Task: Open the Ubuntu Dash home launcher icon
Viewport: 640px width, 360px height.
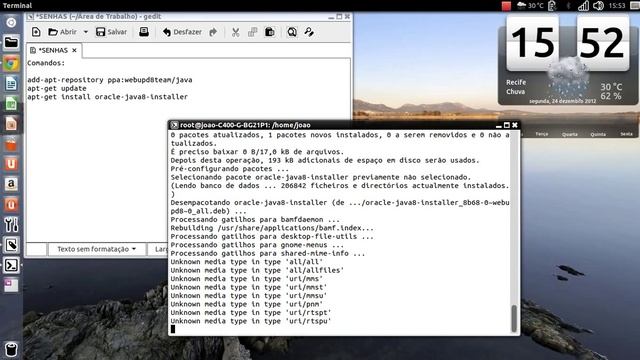Action: 11,22
